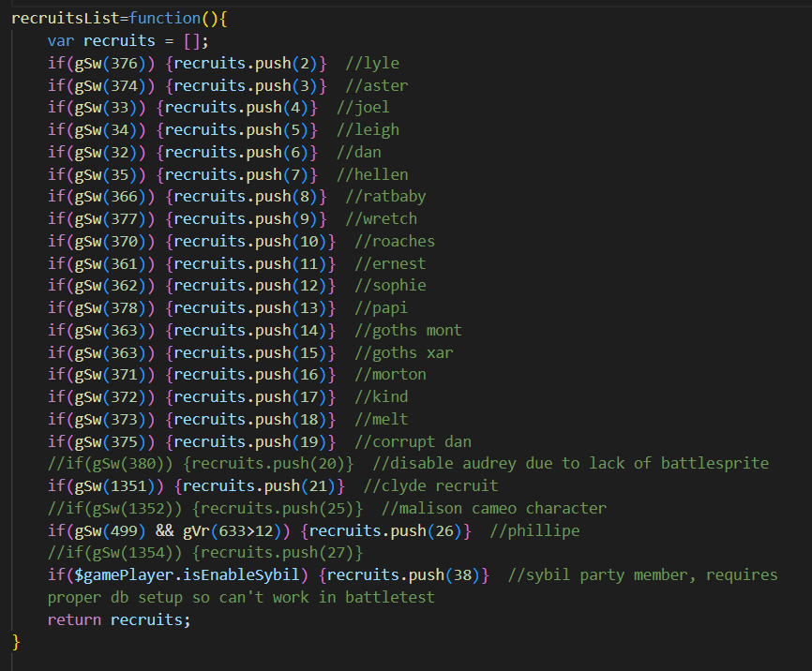The width and height of the screenshot is (812, 671).
Task: Click the //kind comment
Action: [381, 396]
